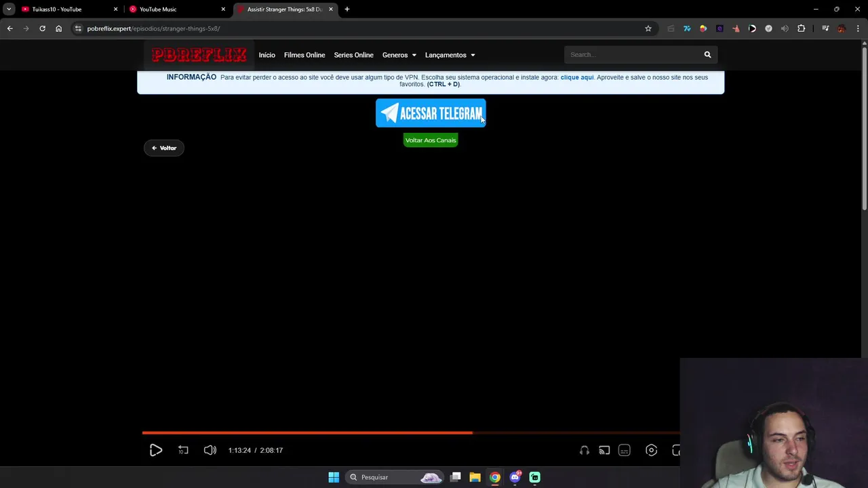Bookmark this page with star icon
868x488 pixels.
[x=648, y=28]
